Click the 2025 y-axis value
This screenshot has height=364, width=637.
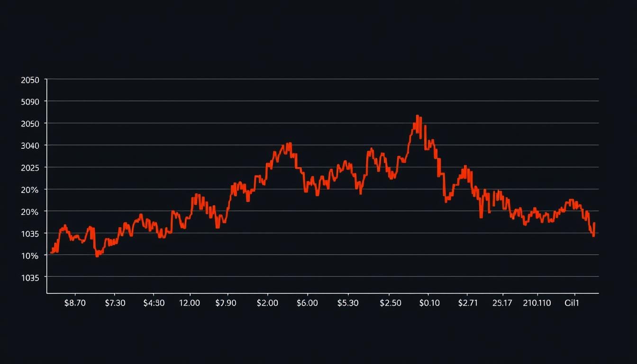(x=30, y=167)
